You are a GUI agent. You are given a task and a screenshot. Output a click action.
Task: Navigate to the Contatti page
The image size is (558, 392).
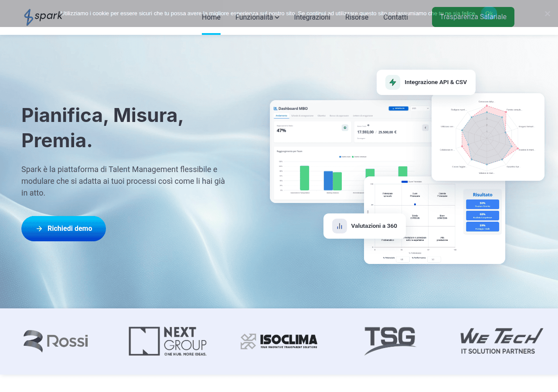395,17
